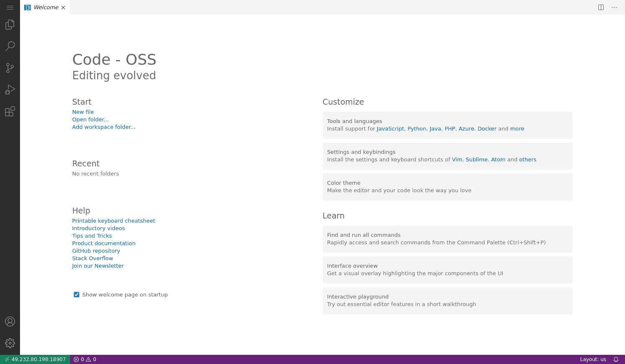The image size is (625, 364).
Task: Open Find and run all commands card
Action: (x=447, y=239)
